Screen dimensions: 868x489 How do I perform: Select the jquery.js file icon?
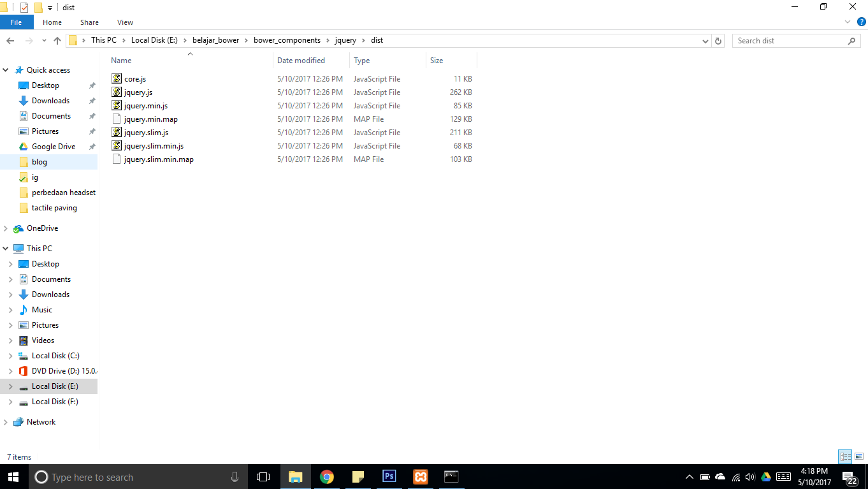coord(116,92)
